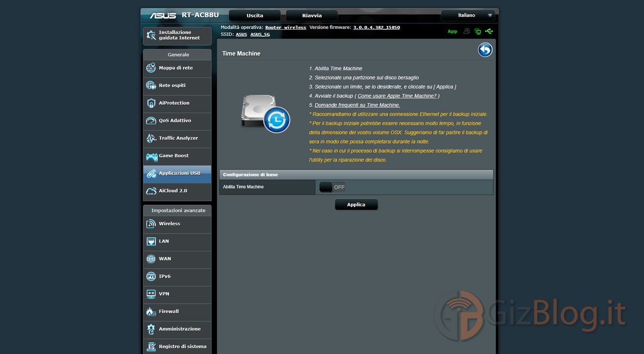Open QoS Adattivo gauge icon

(x=151, y=121)
